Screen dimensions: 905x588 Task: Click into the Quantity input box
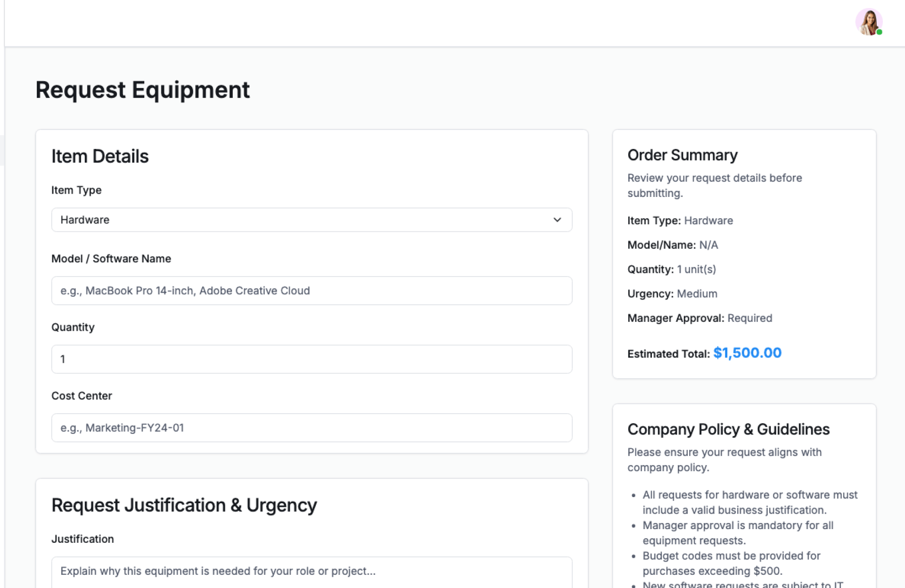pos(311,359)
